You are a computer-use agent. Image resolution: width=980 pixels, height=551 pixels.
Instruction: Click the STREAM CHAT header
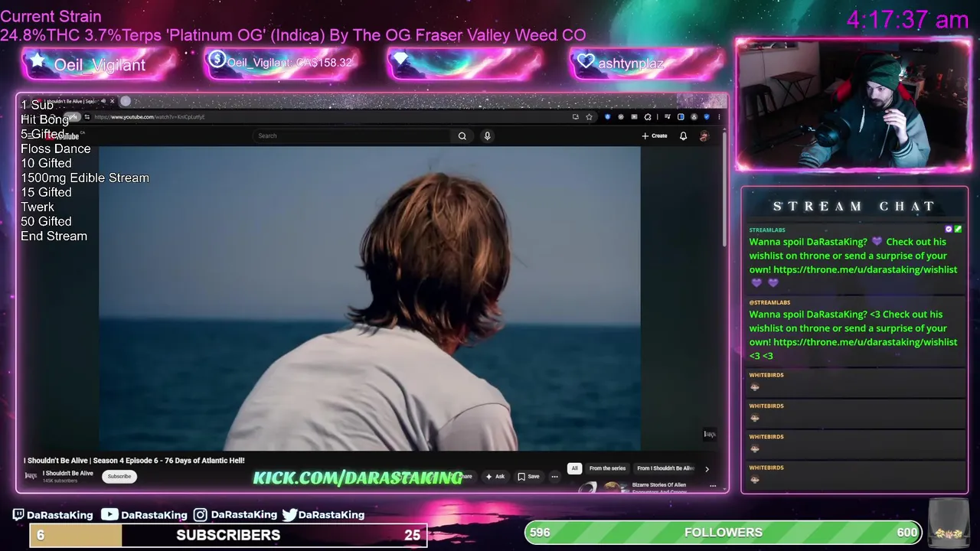pos(854,206)
